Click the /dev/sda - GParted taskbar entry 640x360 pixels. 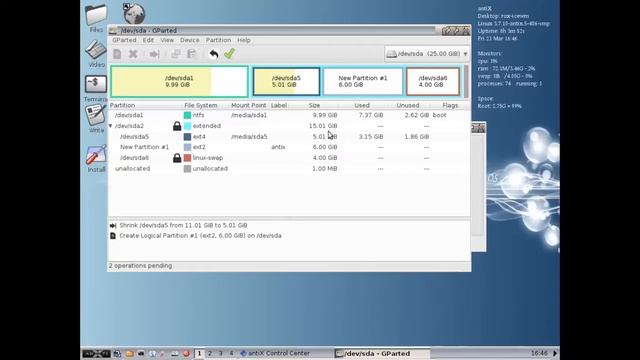pos(381,353)
